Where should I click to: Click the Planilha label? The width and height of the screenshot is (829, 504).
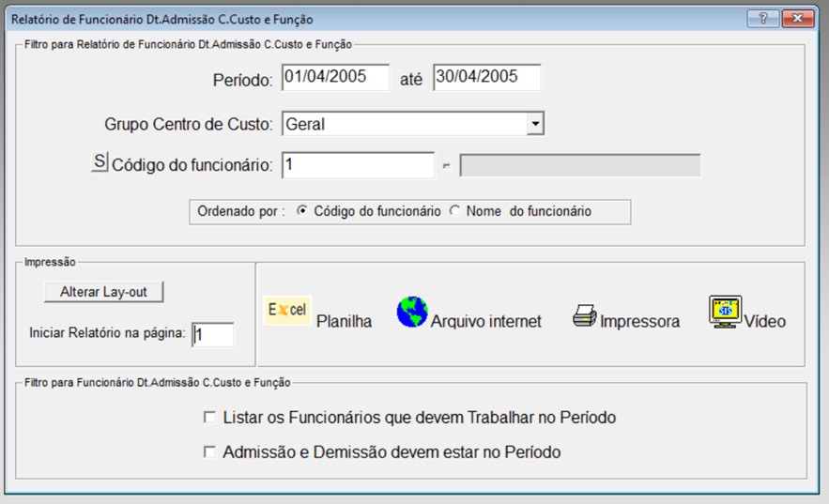[x=345, y=321]
